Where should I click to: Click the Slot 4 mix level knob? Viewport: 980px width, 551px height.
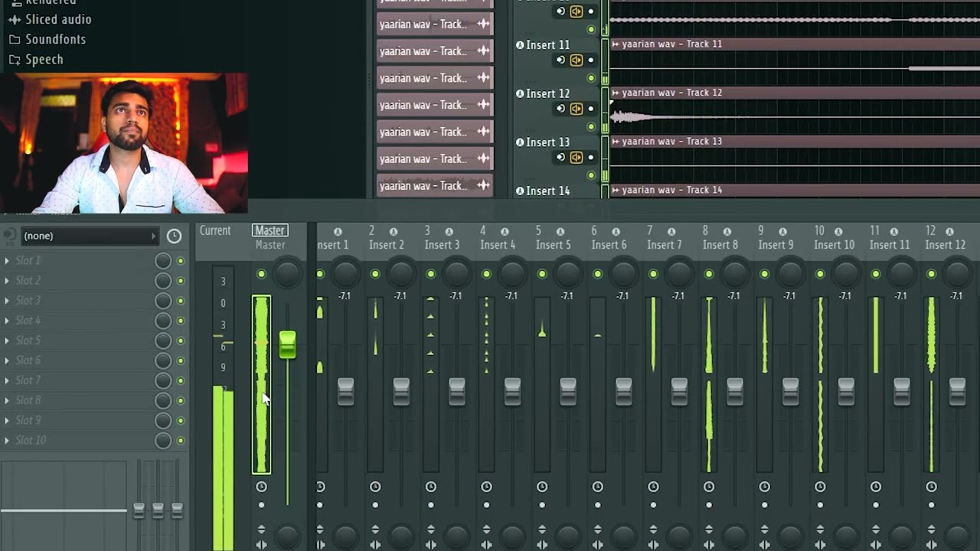[163, 321]
